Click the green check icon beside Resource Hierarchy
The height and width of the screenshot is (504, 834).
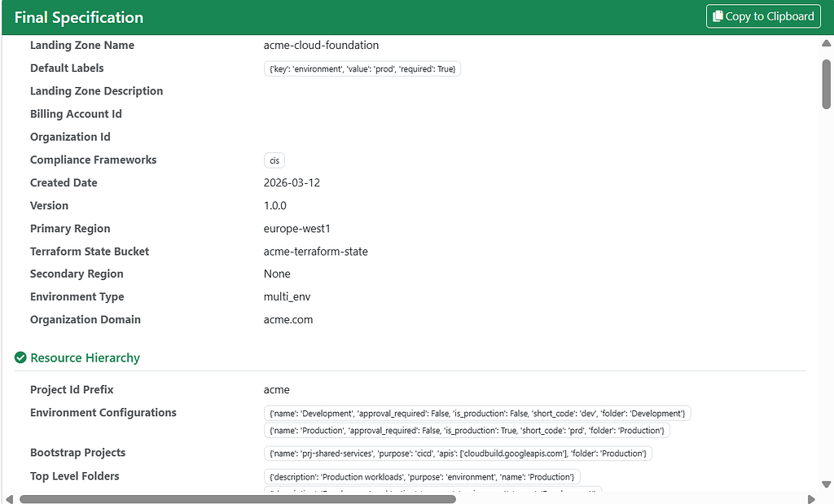pos(20,357)
